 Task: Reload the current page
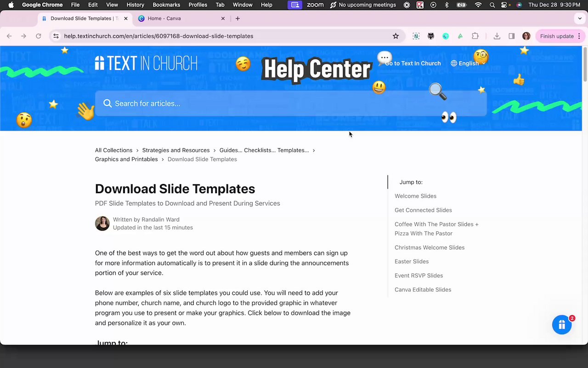point(39,36)
